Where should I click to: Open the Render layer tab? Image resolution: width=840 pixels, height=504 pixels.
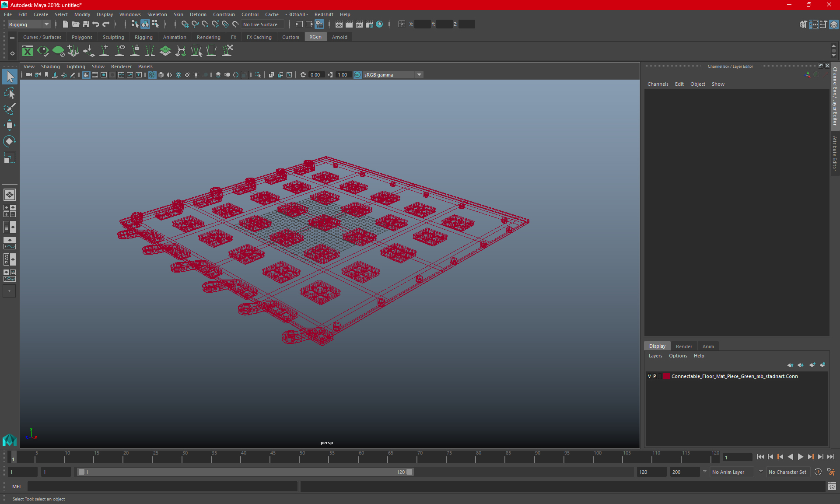point(684,346)
